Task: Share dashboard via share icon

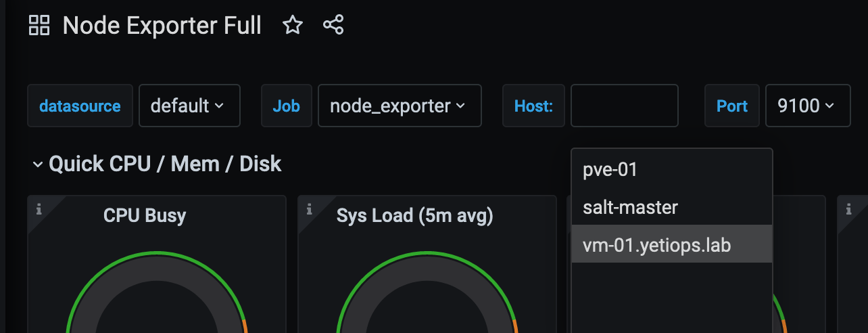Action: [333, 26]
